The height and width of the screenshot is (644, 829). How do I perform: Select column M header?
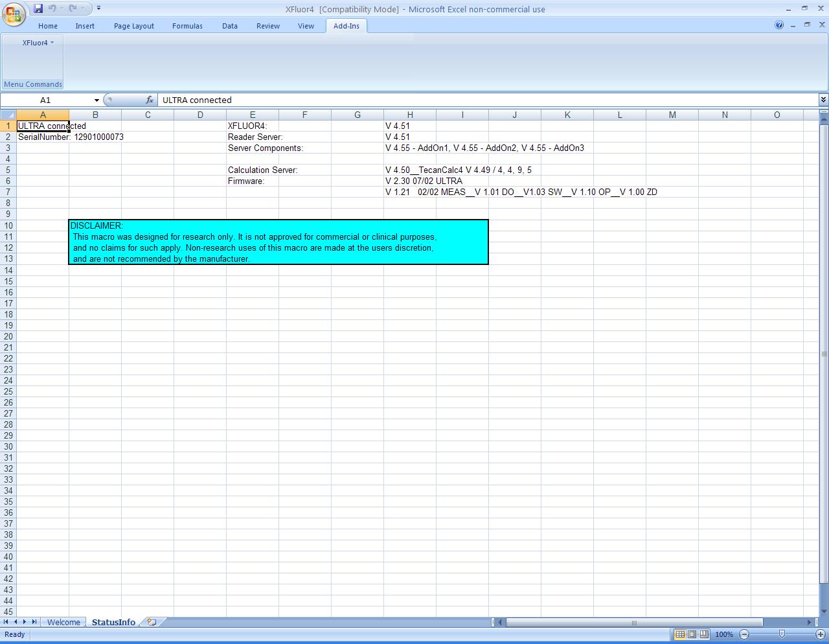pos(672,115)
